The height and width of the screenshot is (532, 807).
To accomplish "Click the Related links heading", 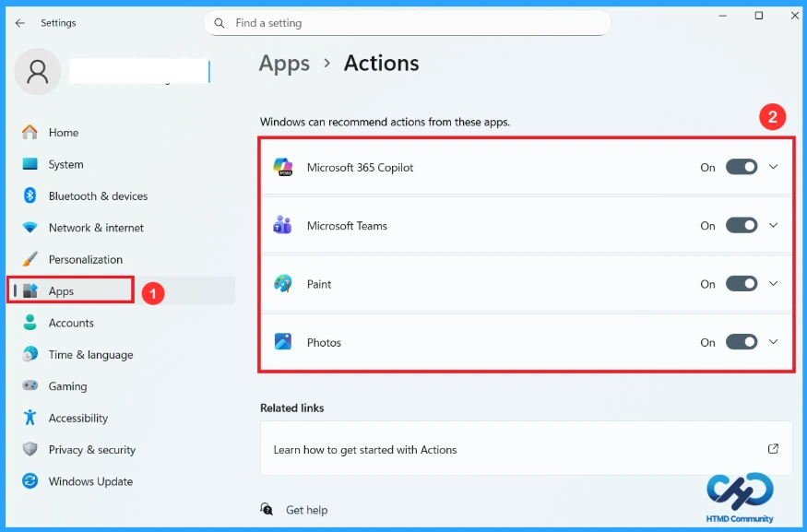I will [x=291, y=408].
